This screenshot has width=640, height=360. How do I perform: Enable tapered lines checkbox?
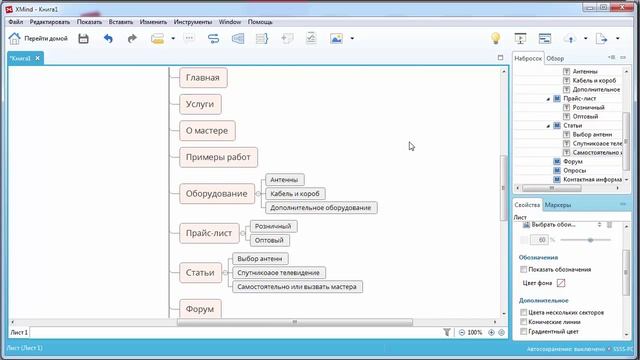(523, 322)
